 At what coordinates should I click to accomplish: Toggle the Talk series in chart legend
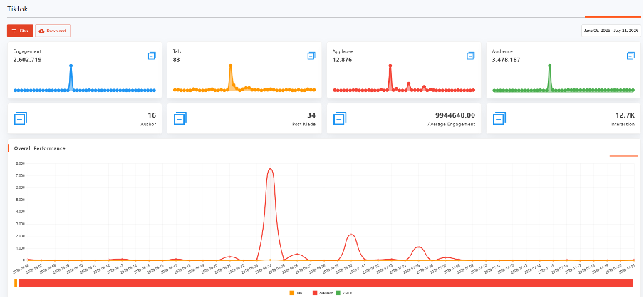point(296,293)
